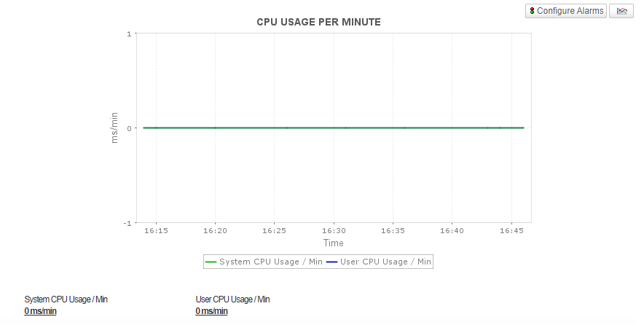Open the System CPU Usage 0 ms/min link

(x=40, y=311)
